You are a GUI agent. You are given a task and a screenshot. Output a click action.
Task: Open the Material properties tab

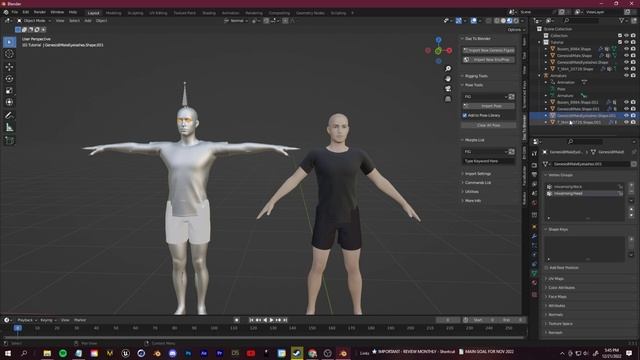coord(534,283)
